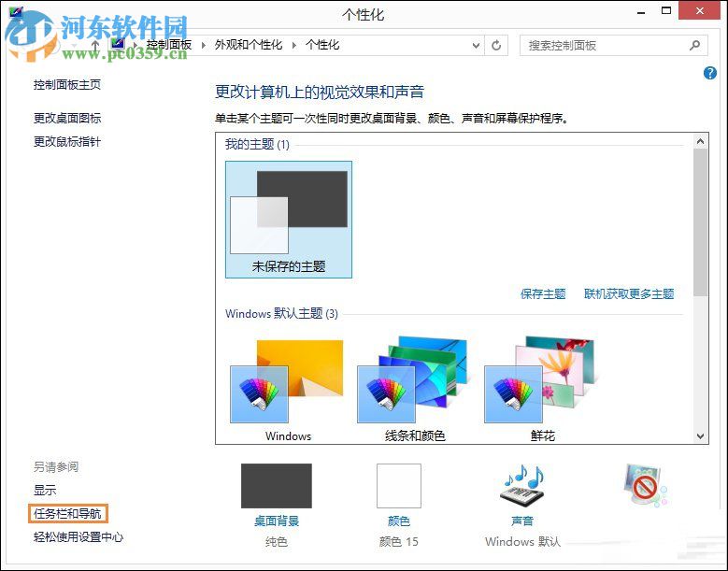
Task: Minimize the 个性化 window
Action: click(x=641, y=11)
